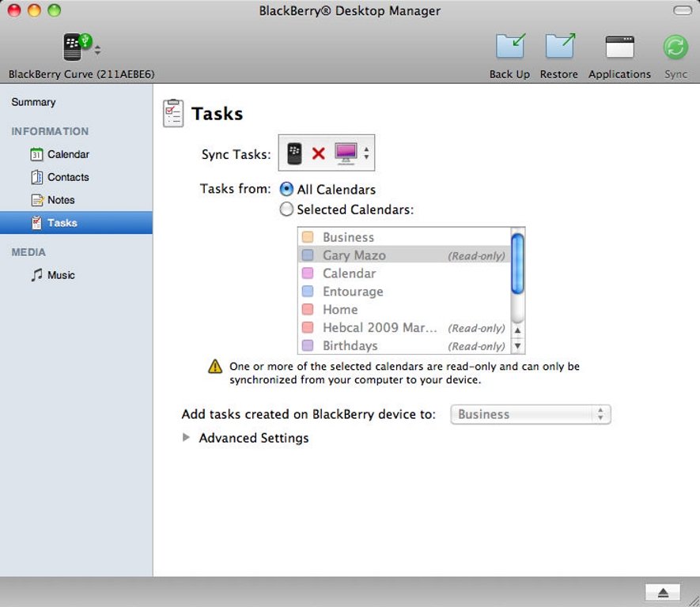Image resolution: width=700 pixels, height=607 pixels.
Task: Click the Notes icon in the sidebar
Action: point(37,200)
